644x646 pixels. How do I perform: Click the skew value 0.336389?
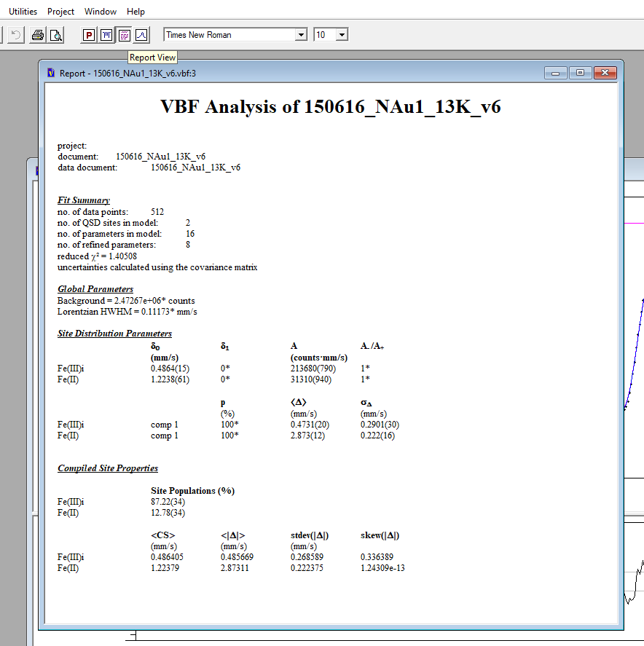[377, 557]
